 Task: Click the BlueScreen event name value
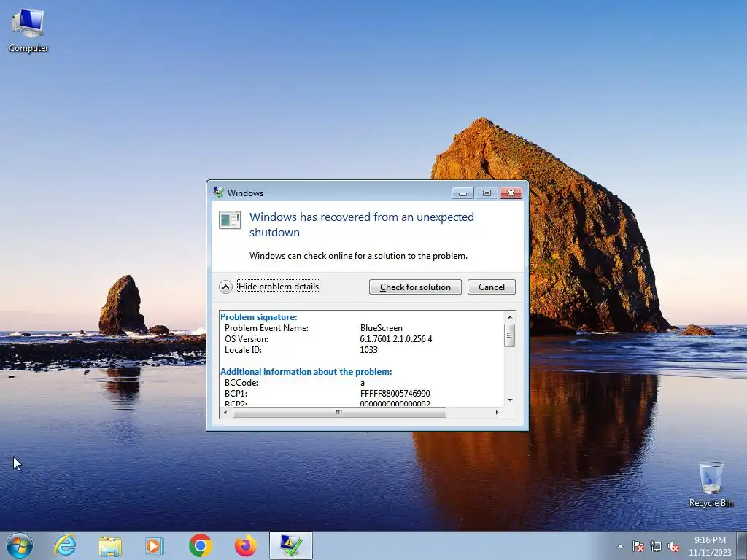[x=381, y=327]
